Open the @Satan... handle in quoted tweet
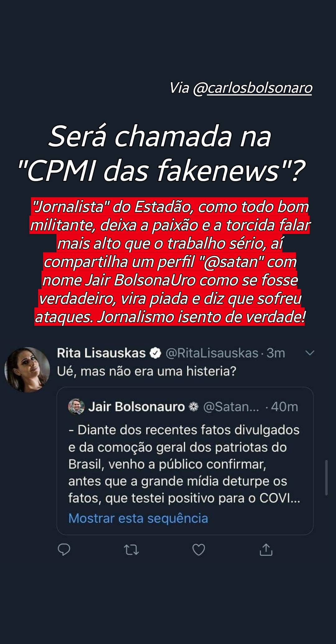Screen dimensions: 336x644 231,407
